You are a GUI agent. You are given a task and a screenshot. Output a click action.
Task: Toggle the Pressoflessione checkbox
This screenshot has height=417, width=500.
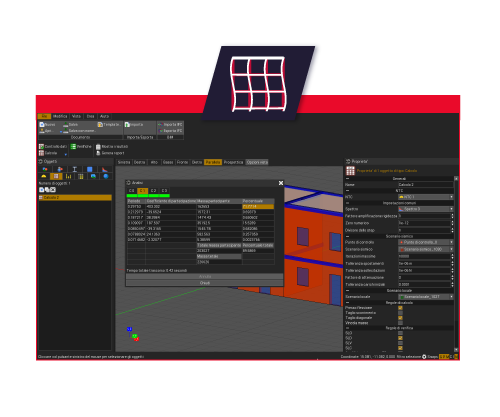(400, 308)
